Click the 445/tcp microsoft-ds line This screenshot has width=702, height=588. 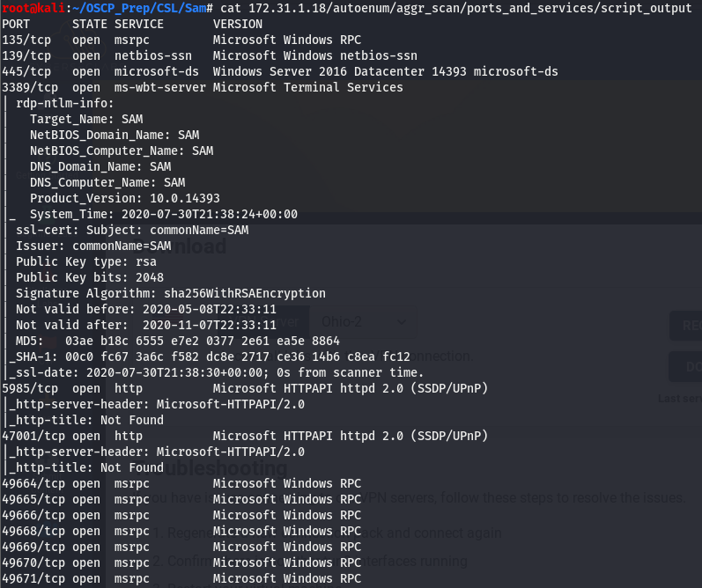pos(280,71)
